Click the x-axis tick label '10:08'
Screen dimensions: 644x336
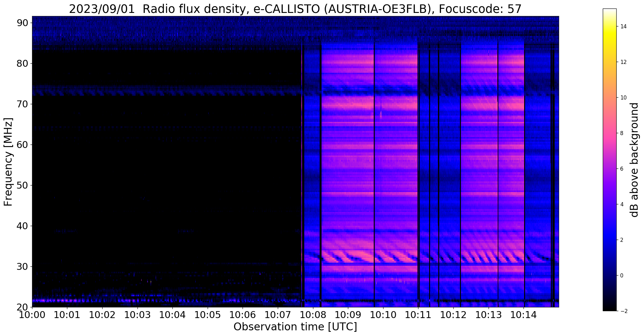click(313, 315)
